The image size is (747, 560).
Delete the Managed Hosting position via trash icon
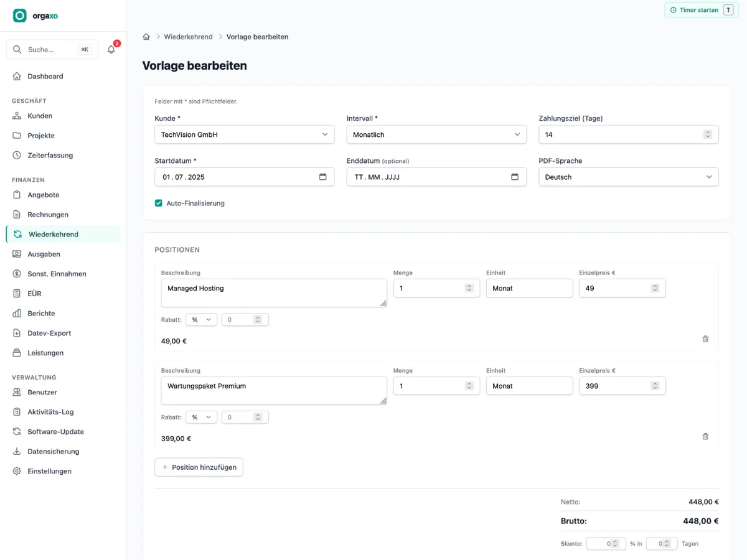coord(705,339)
